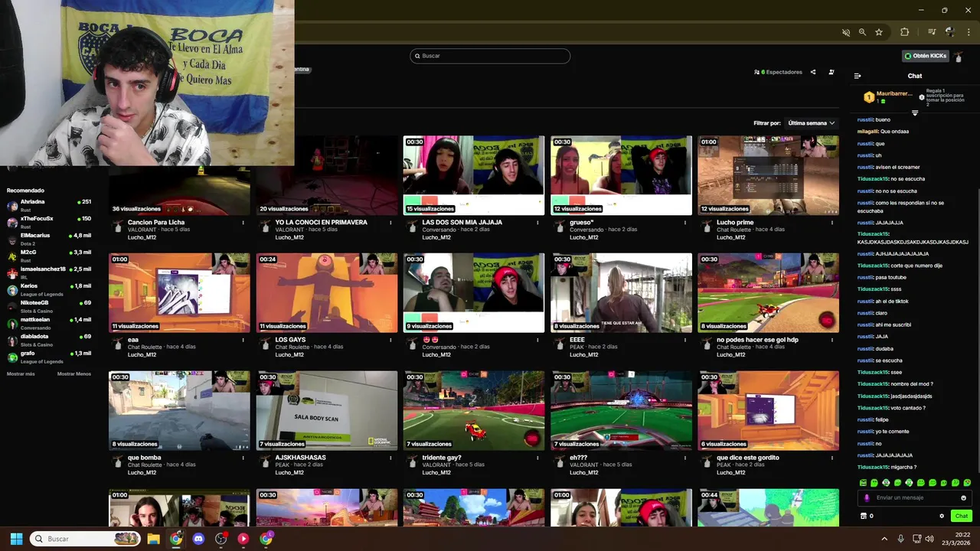The height and width of the screenshot is (551, 980).
Task: Click the zoom magnifier icon in the address bar
Action: [x=862, y=32]
